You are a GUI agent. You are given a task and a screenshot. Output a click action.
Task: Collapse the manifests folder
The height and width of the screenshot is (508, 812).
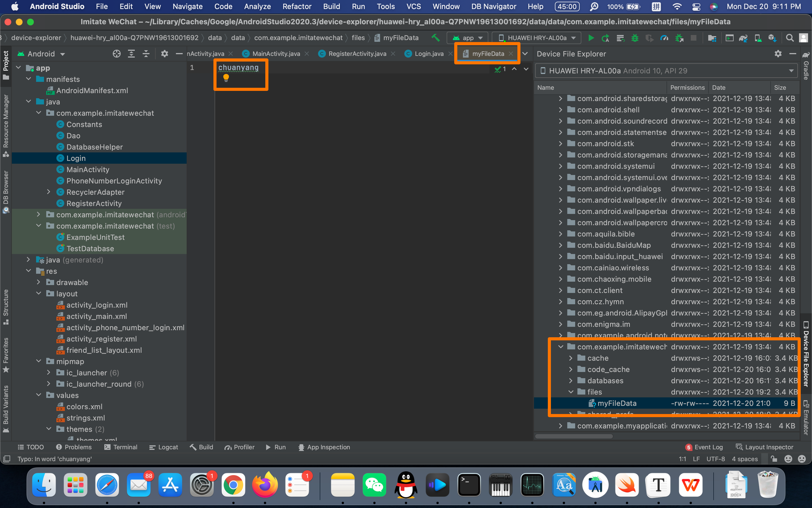29,79
